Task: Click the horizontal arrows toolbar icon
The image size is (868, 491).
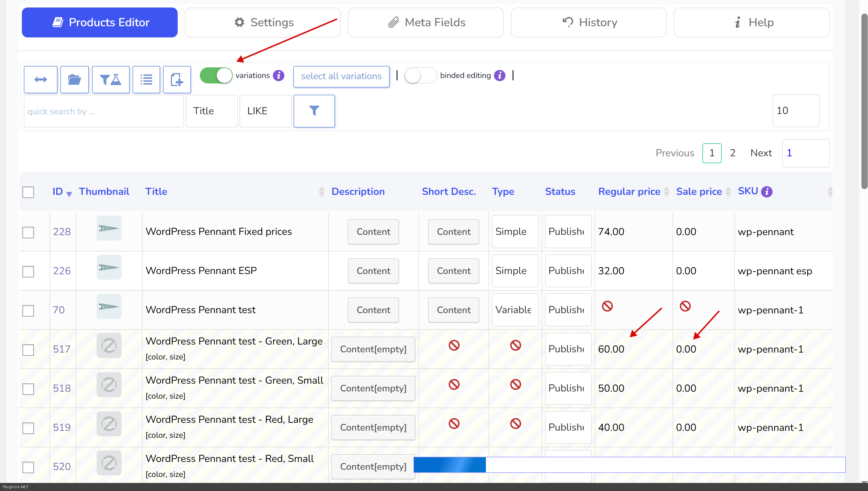Action: (41, 80)
